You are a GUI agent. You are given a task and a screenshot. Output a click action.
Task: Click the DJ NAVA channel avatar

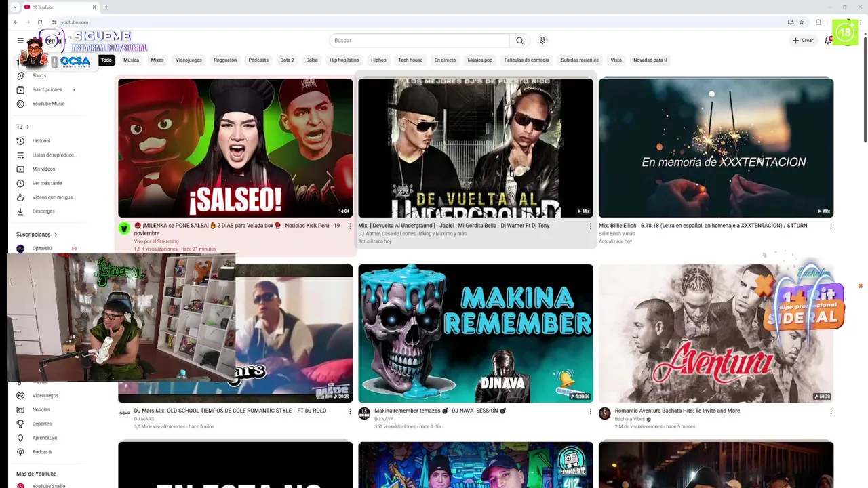click(x=364, y=413)
